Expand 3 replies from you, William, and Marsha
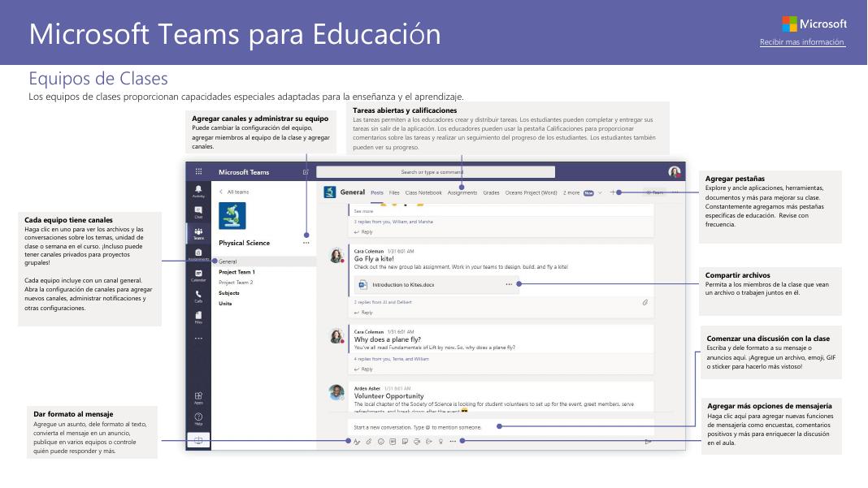This screenshot has width=868, height=488. point(393,222)
